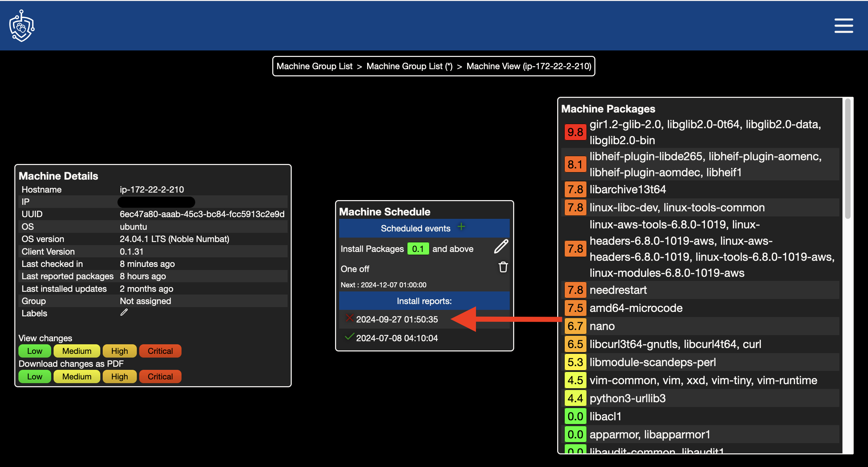This screenshot has width=868, height=467.
Task: Click the 0.1 severity threshold badge
Action: pyautogui.click(x=418, y=249)
